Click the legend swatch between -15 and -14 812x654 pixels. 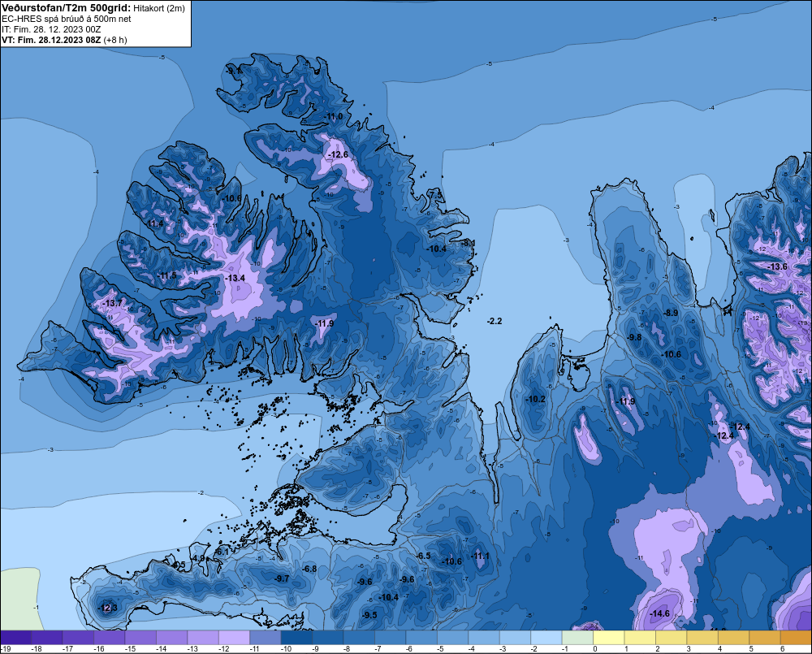coord(140,638)
